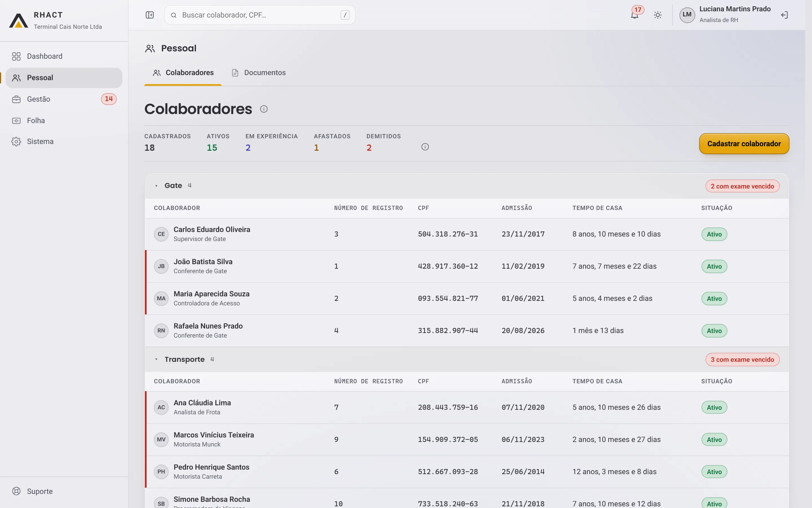Click the logout icon next to user name
This screenshot has width=812, height=508.
(784, 15)
